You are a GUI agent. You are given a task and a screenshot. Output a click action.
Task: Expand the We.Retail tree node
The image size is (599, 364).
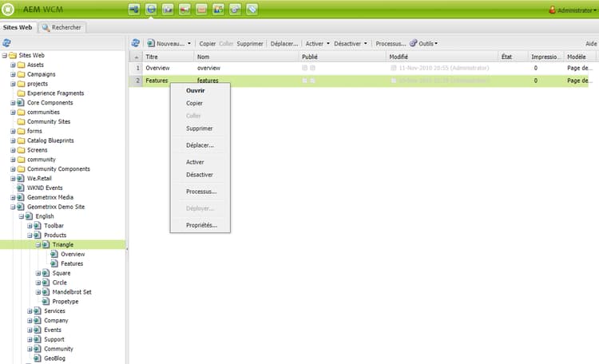tap(13, 178)
